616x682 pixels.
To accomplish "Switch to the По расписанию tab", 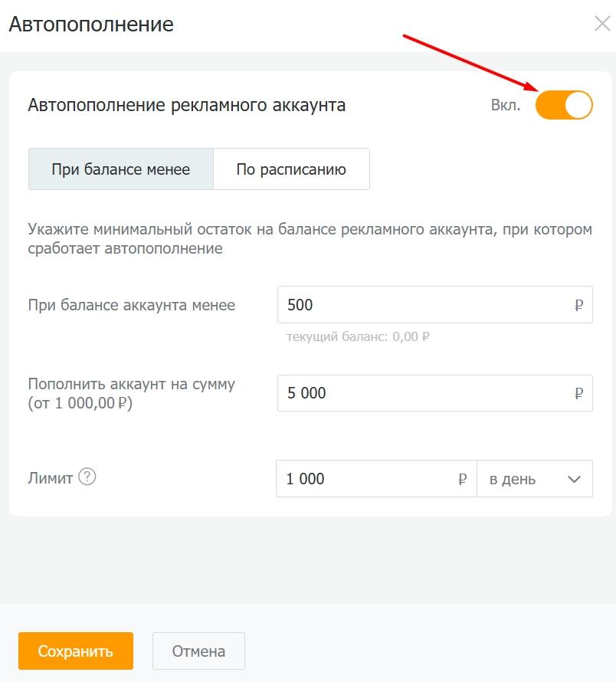I will tap(291, 169).
